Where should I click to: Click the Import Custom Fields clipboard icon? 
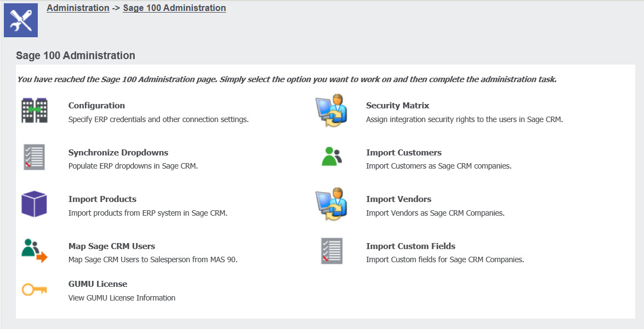tap(331, 250)
